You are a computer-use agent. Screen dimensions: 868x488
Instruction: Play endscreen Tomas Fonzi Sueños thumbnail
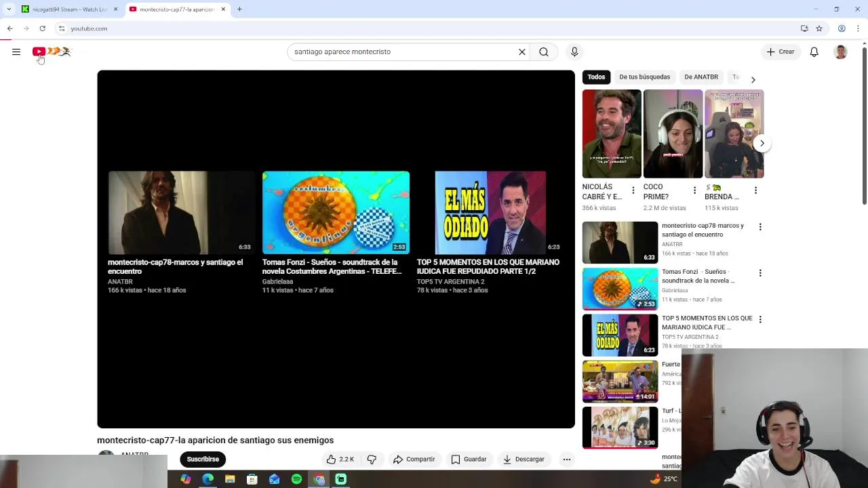tap(336, 212)
